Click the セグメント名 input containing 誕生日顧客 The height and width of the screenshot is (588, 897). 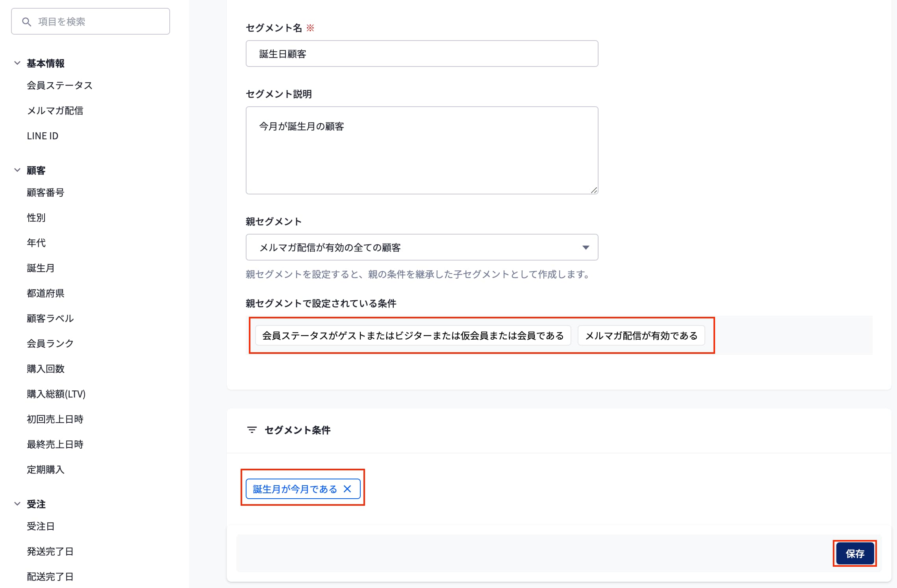pos(421,54)
